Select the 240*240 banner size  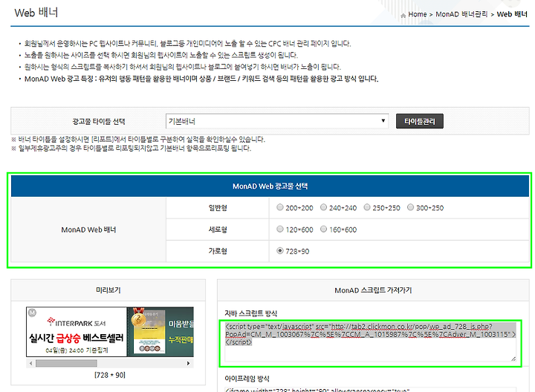pos(323,207)
